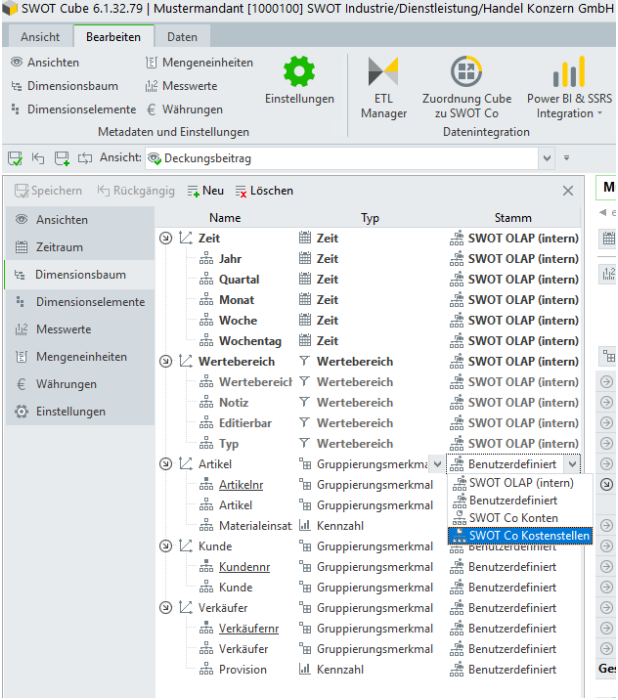Open the ETL Manager
Viewport: 618px width, 700px height.
coord(384,87)
